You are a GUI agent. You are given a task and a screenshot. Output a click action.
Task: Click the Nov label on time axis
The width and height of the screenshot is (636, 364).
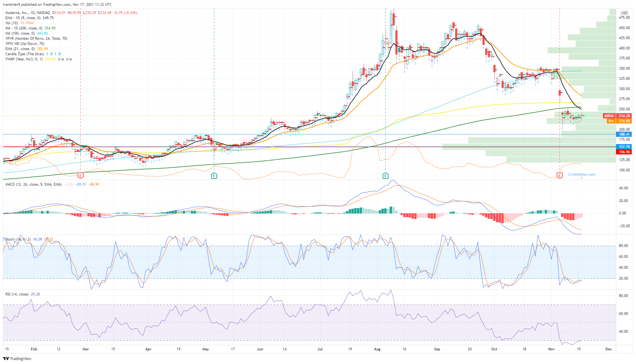pyautogui.click(x=551, y=349)
